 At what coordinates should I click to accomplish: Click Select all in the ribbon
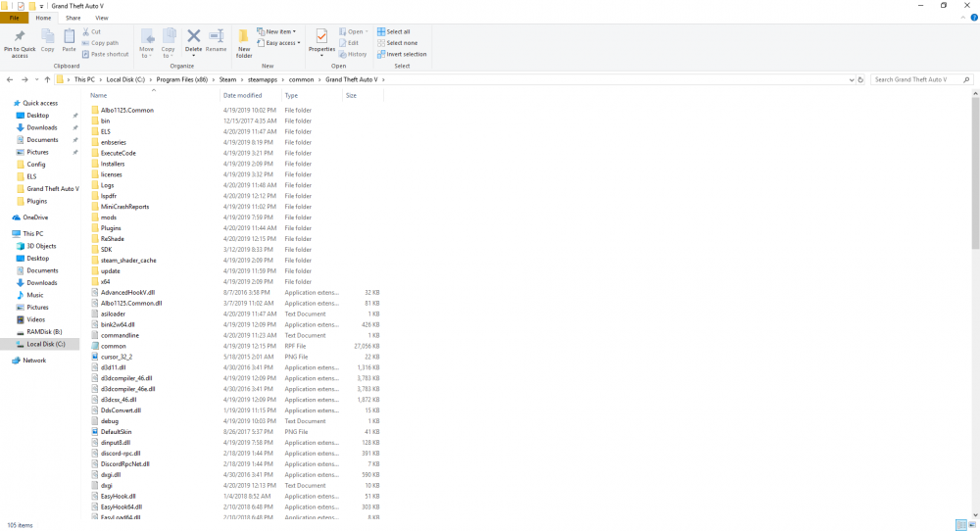pos(394,32)
